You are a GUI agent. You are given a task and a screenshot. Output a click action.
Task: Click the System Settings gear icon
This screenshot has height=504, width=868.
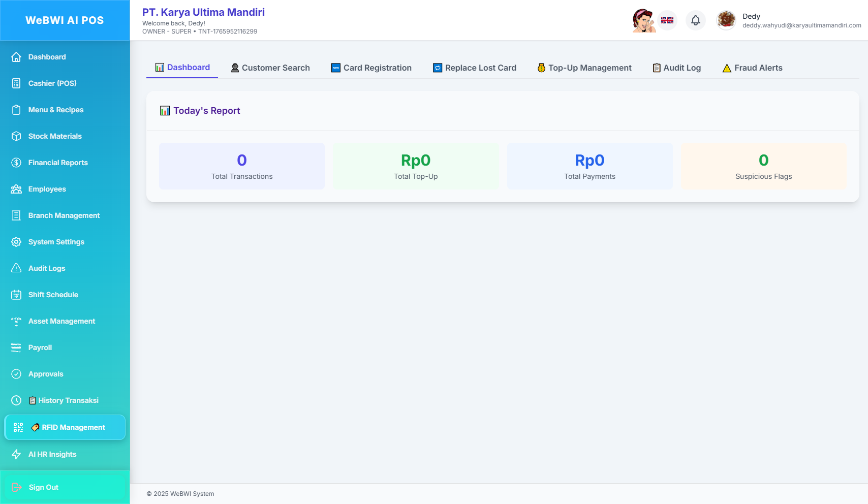[x=16, y=242]
